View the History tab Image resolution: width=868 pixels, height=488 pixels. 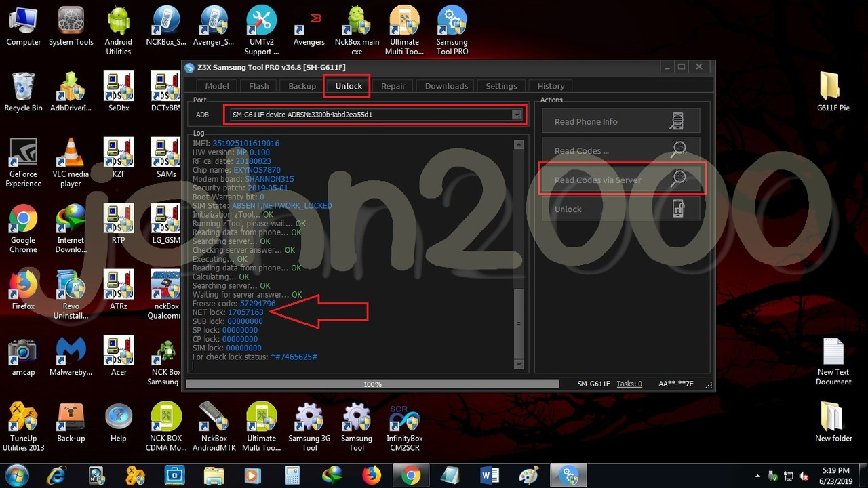coord(551,86)
